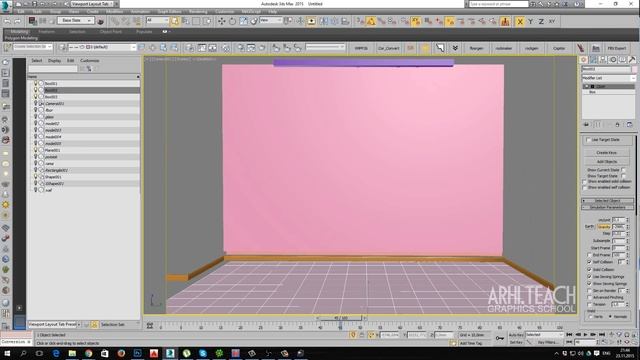Open the scene explorer Display menu
Image resolution: width=640 pixels, height=360 pixels.
point(54,60)
